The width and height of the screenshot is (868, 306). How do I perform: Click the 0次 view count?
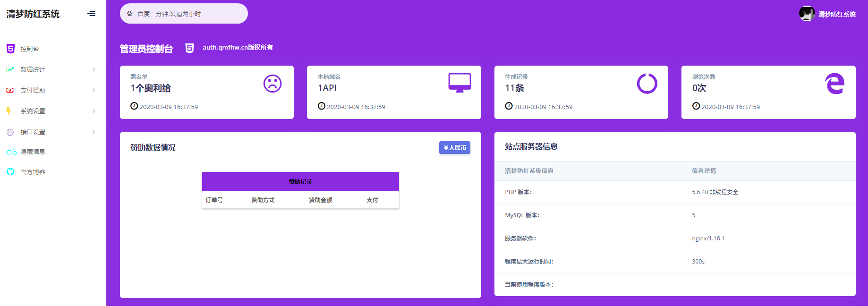699,88
